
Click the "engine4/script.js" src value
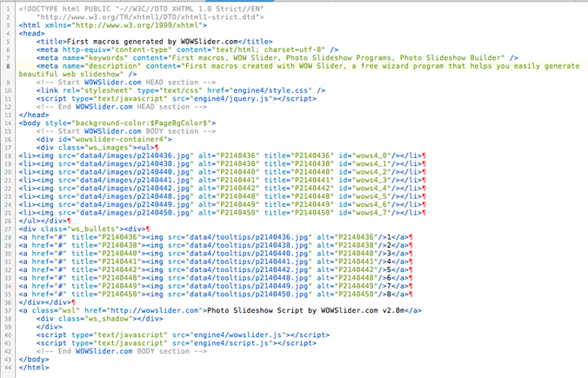click(x=231, y=343)
